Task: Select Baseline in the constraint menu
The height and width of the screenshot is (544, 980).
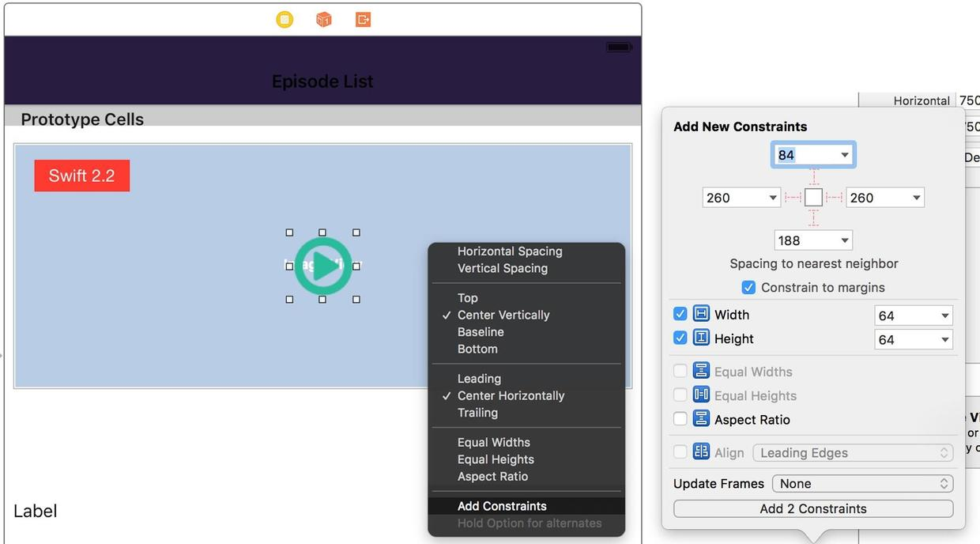Action: (x=481, y=332)
